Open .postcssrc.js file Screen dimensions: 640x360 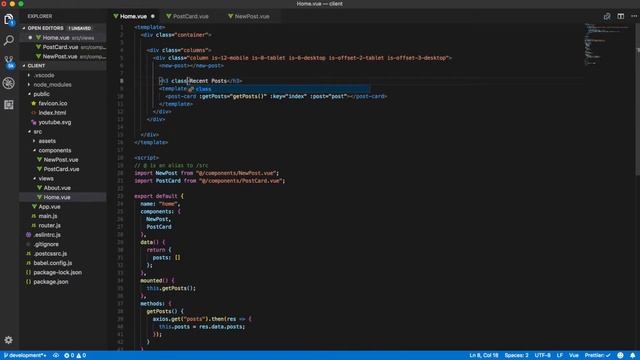(x=63, y=253)
